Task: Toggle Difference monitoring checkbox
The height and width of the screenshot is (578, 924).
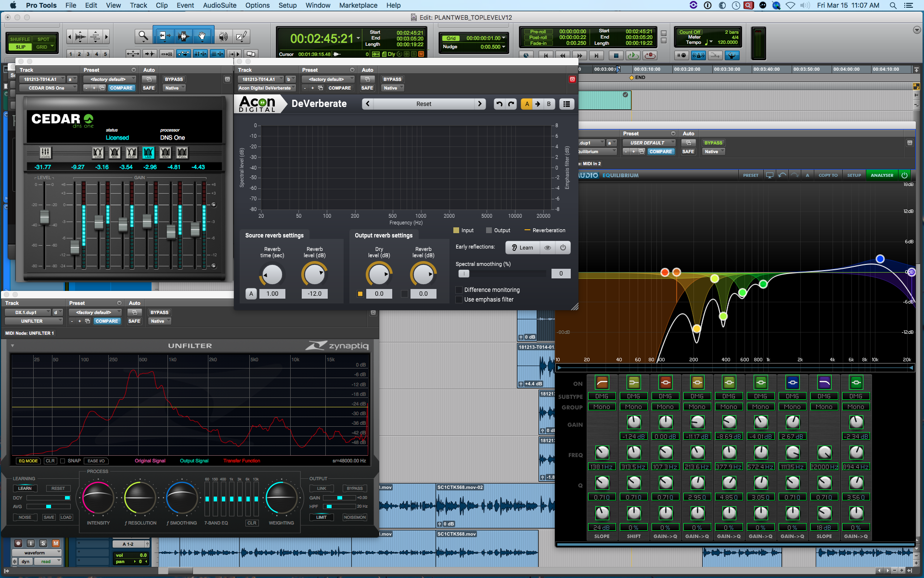Action: (459, 290)
